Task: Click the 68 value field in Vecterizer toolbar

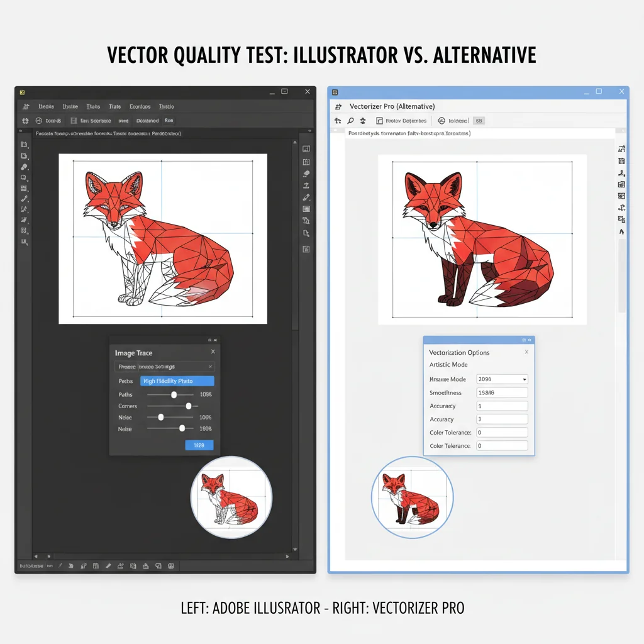Action: point(479,121)
